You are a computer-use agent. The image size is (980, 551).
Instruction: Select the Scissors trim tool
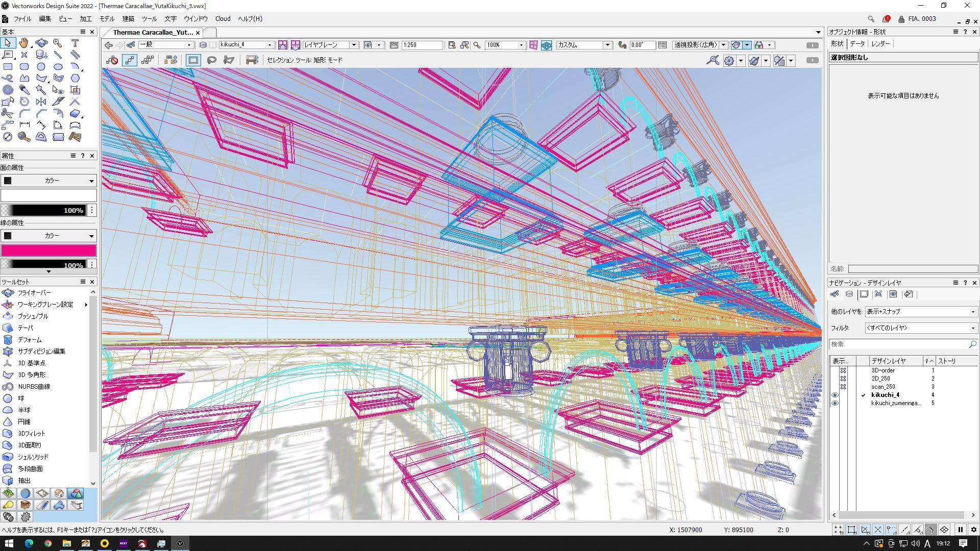(x=8, y=113)
